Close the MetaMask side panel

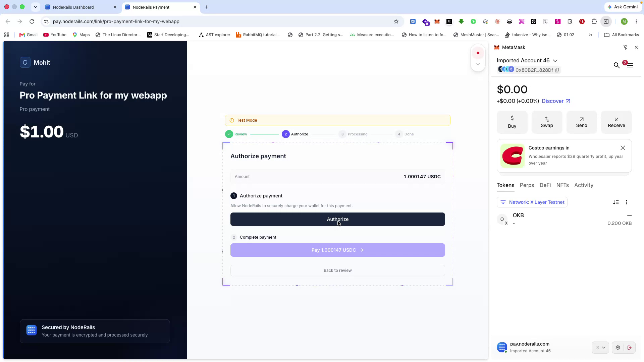636,47
